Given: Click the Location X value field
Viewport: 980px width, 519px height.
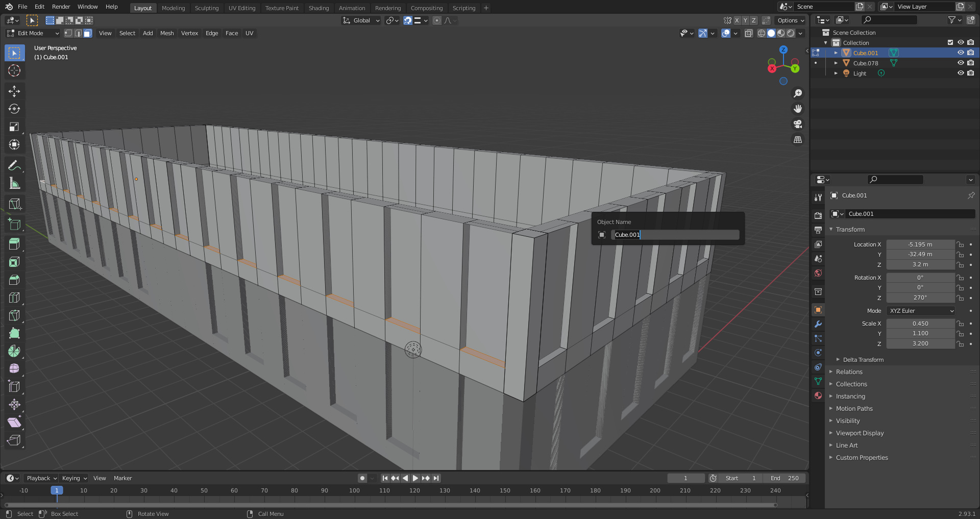Looking at the screenshot, I should pyautogui.click(x=920, y=244).
